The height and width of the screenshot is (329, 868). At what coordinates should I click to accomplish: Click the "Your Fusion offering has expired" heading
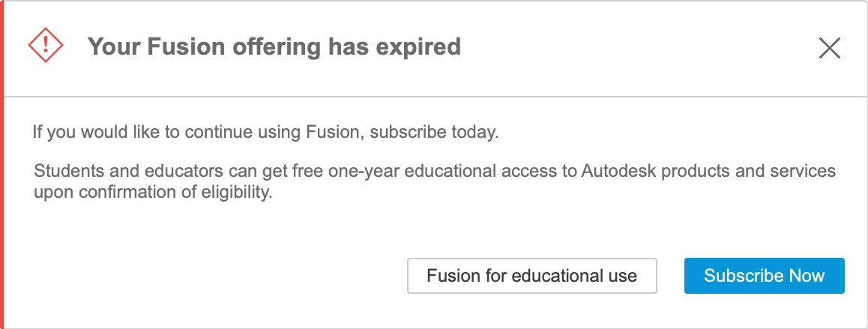(274, 47)
